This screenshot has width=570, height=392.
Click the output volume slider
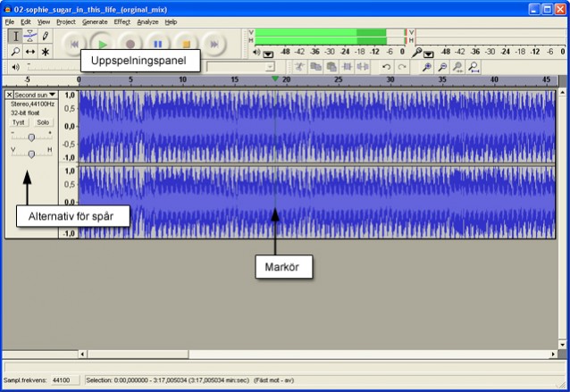click(54, 67)
